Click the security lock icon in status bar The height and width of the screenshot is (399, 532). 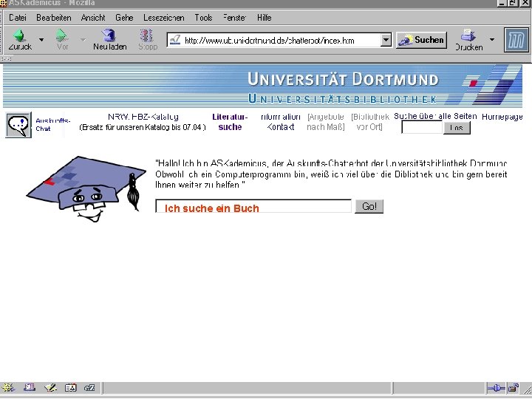click(x=514, y=388)
